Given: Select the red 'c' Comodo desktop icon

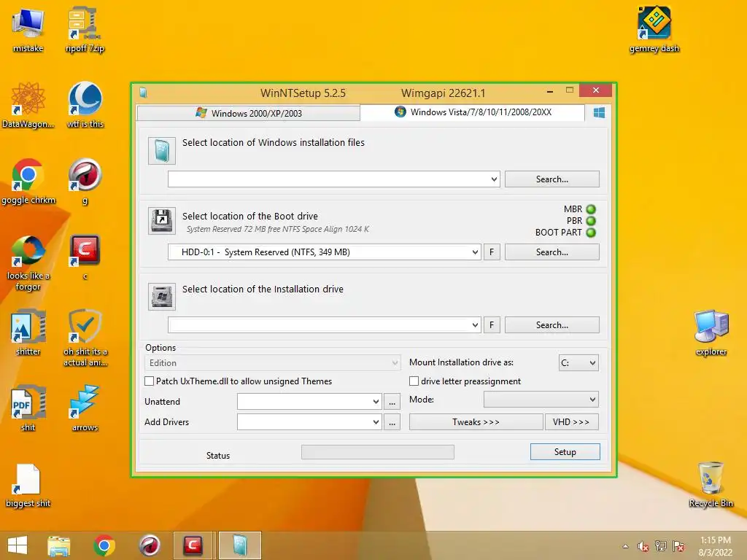Looking at the screenshot, I should [x=85, y=257].
